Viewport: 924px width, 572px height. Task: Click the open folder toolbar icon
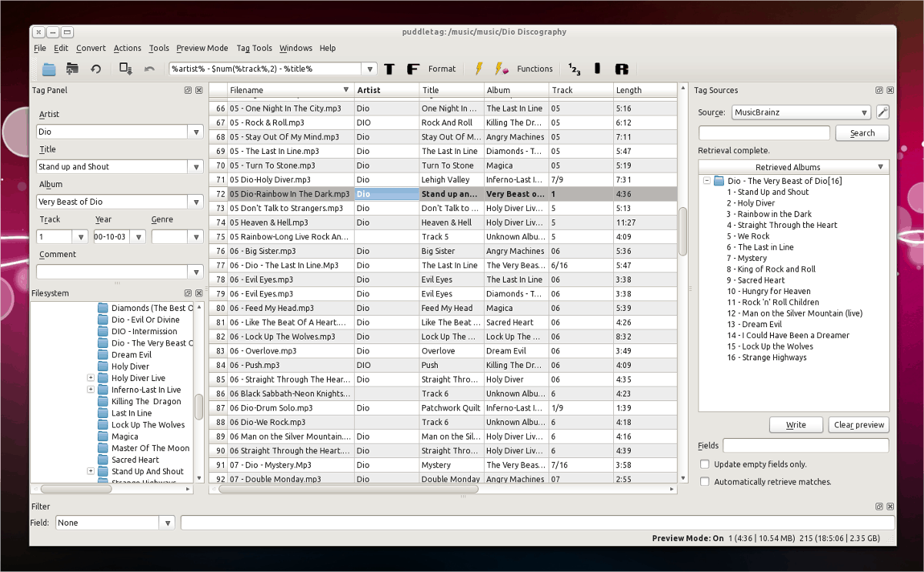coord(49,69)
